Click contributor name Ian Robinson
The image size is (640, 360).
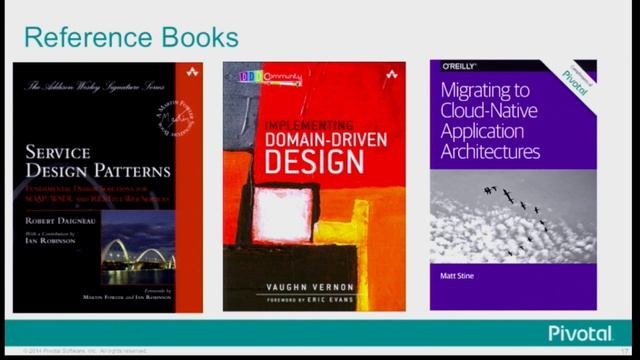pyautogui.click(x=50, y=241)
